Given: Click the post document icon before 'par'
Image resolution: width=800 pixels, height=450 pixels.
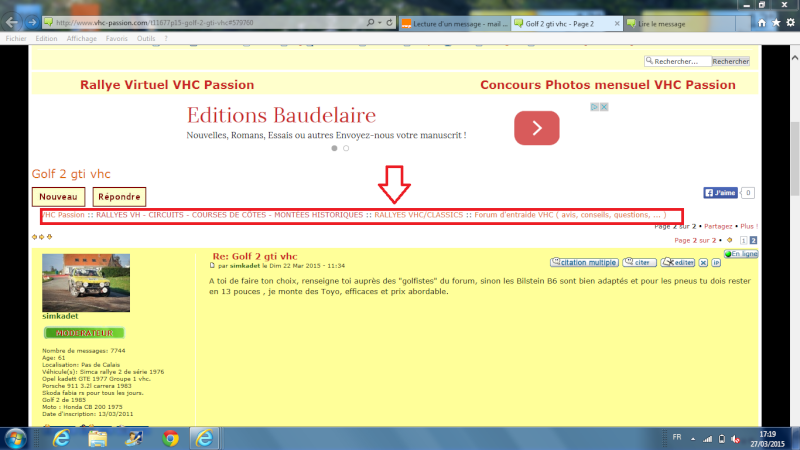Looking at the screenshot, I should coord(212,266).
